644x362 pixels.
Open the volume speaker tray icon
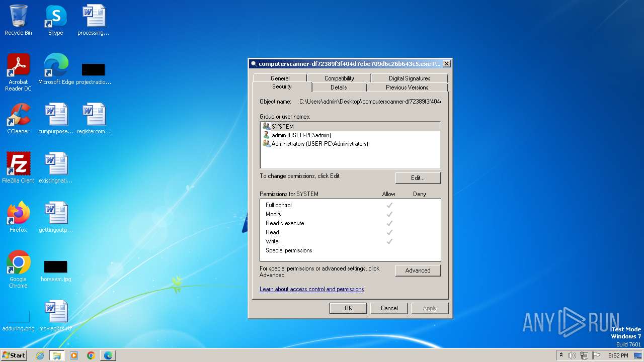tap(572, 355)
